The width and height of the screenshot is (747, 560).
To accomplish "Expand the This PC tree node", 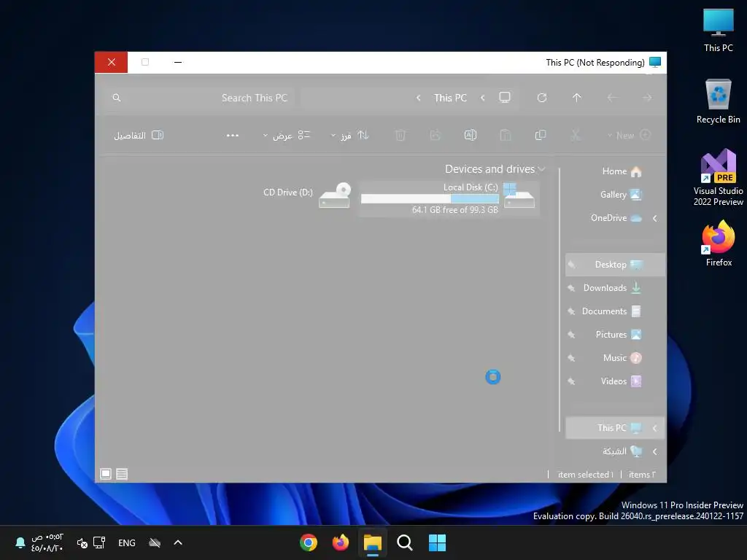I will (x=655, y=428).
